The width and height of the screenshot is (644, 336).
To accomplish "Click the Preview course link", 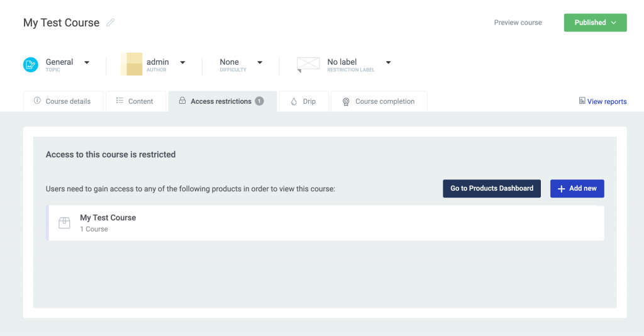I will (x=518, y=23).
